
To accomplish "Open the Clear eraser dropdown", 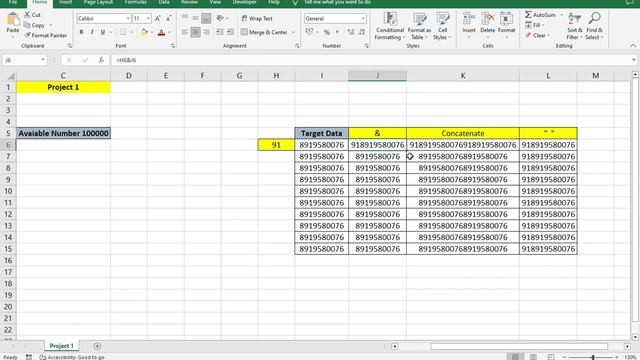I will point(537,36).
